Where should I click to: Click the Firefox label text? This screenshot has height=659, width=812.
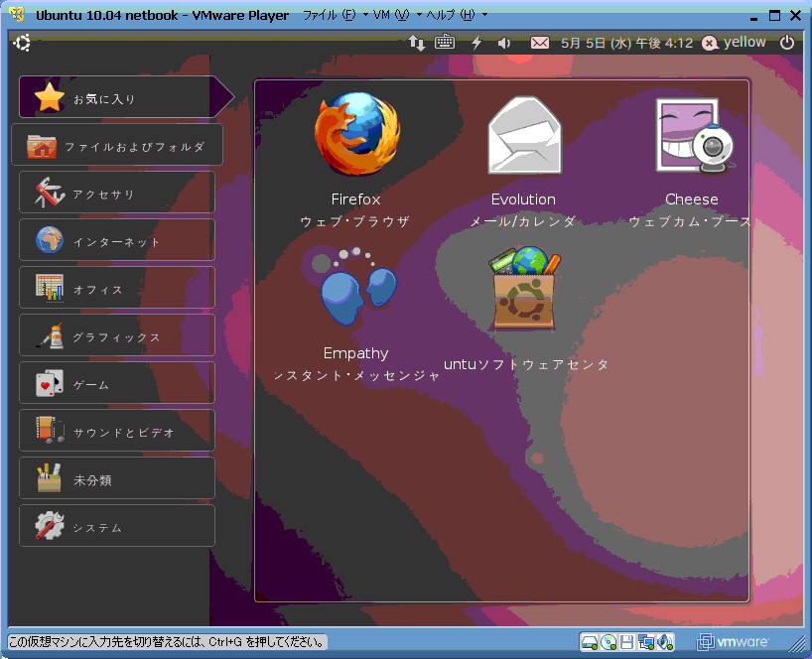click(355, 199)
